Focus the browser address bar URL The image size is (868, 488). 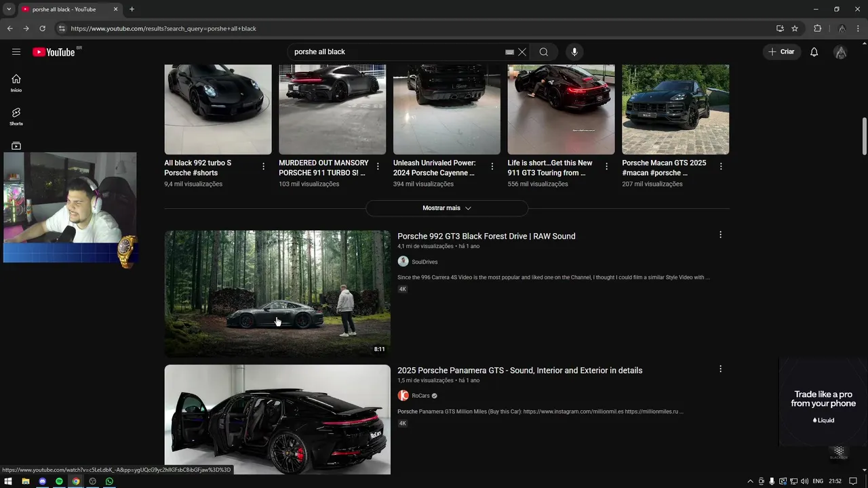click(x=163, y=28)
